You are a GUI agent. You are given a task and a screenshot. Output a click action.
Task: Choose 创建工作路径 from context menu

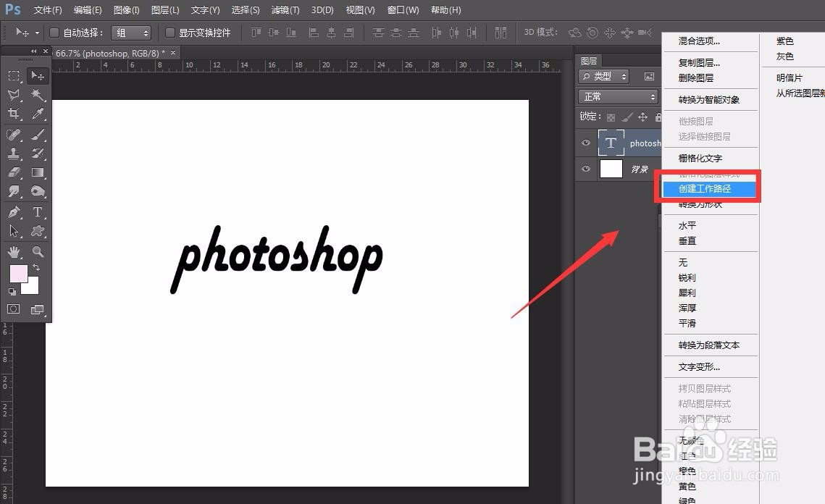(709, 189)
